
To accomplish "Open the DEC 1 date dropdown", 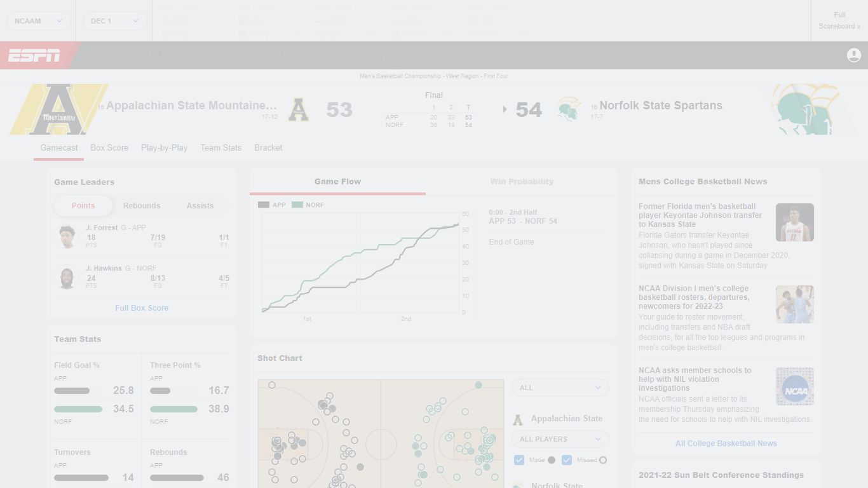I will pos(114,21).
